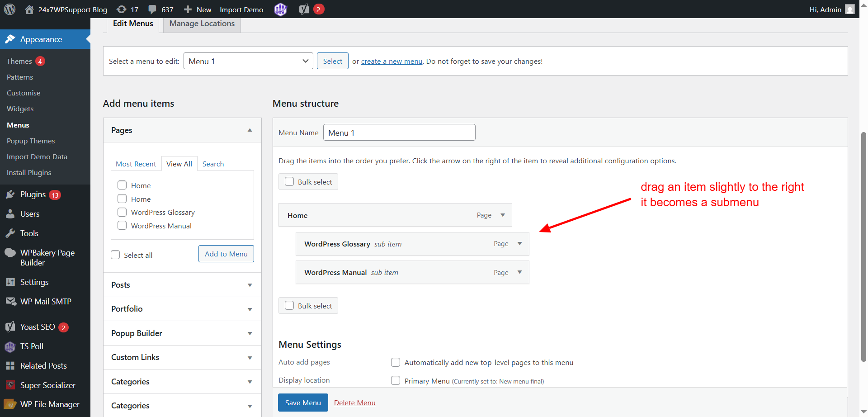
Task: Open the Customise submenu item
Action: click(24, 93)
